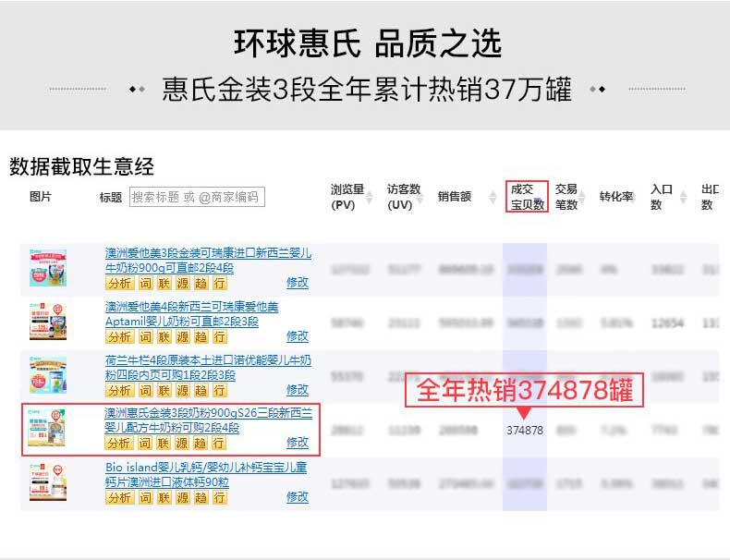Click 修改 link for Bio island row
The width and height of the screenshot is (730, 560).
coord(298,496)
